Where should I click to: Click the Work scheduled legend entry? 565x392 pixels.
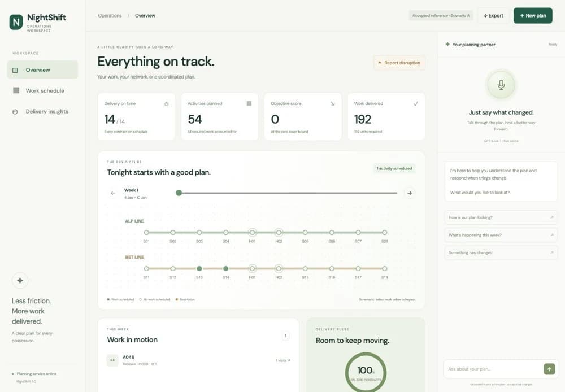click(120, 299)
